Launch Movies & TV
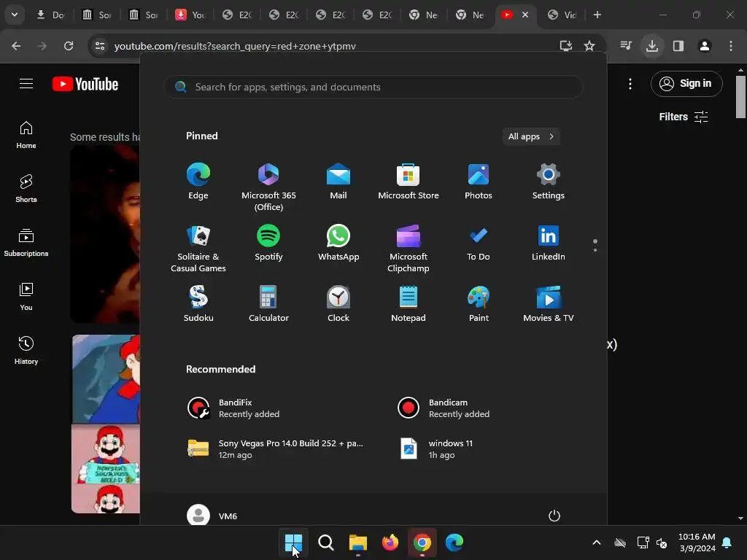The image size is (747, 560). (549, 304)
